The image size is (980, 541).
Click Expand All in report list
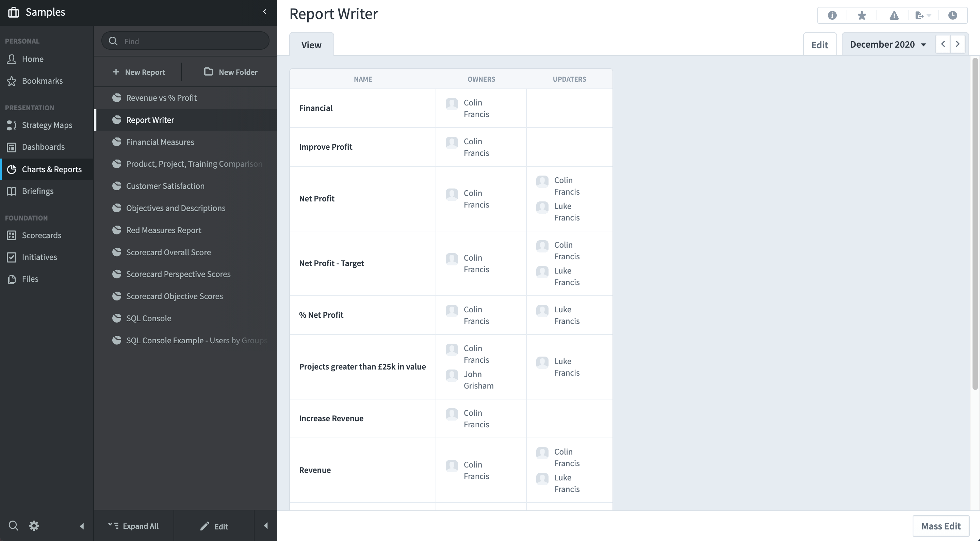pos(133,526)
